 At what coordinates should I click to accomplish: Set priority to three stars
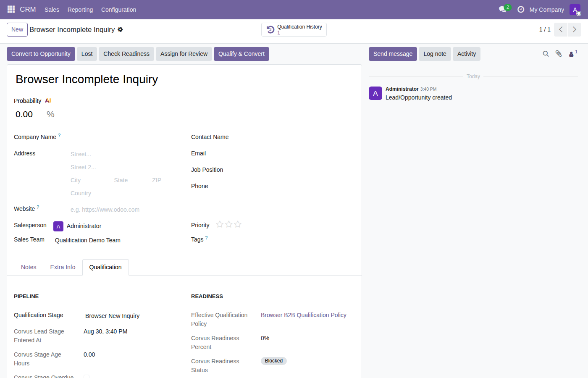coord(238,224)
